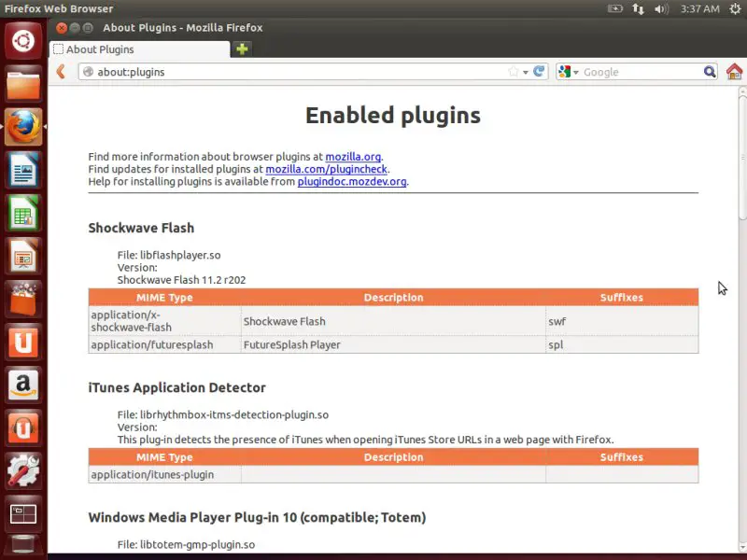
Task: Click the Windows Media Player Plug-in heading
Action: [257, 518]
